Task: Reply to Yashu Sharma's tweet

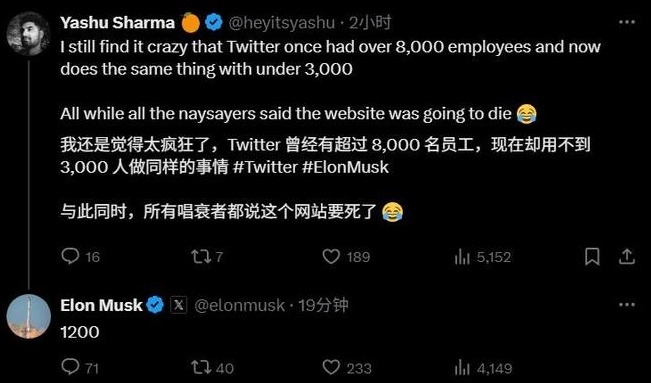Action: (x=70, y=256)
